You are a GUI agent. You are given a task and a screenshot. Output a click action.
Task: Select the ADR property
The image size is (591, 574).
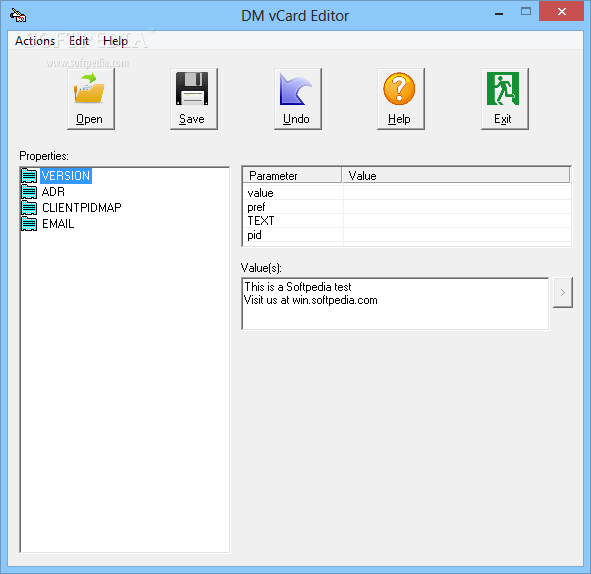pyautogui.click(x=53, y=191)
